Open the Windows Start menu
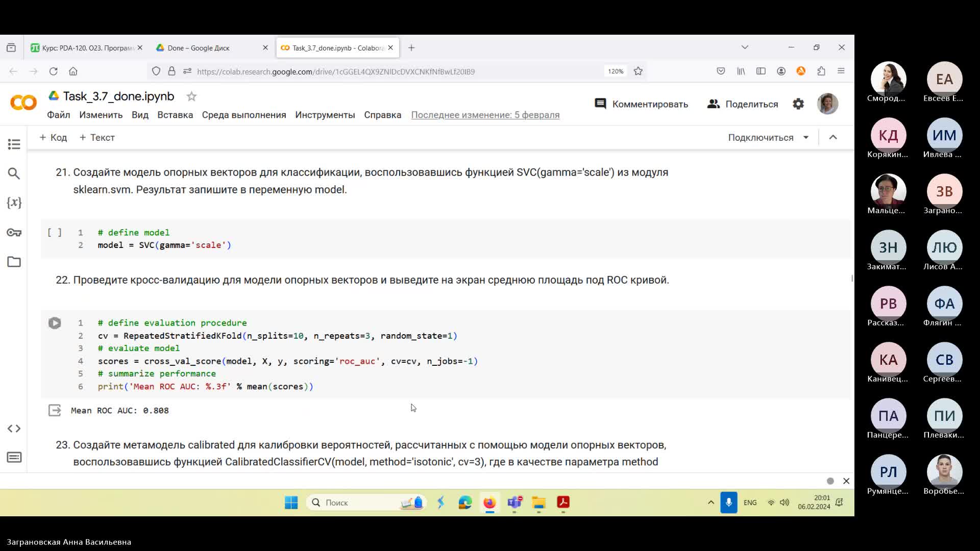 (x=291, y=503)
